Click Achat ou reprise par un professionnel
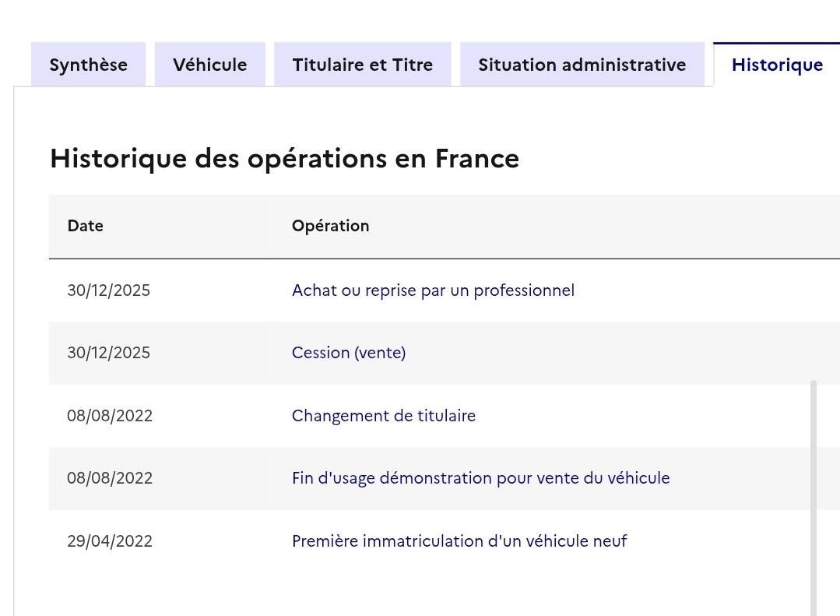The height and width of the screenshot is (616, 840). point(433,290)
